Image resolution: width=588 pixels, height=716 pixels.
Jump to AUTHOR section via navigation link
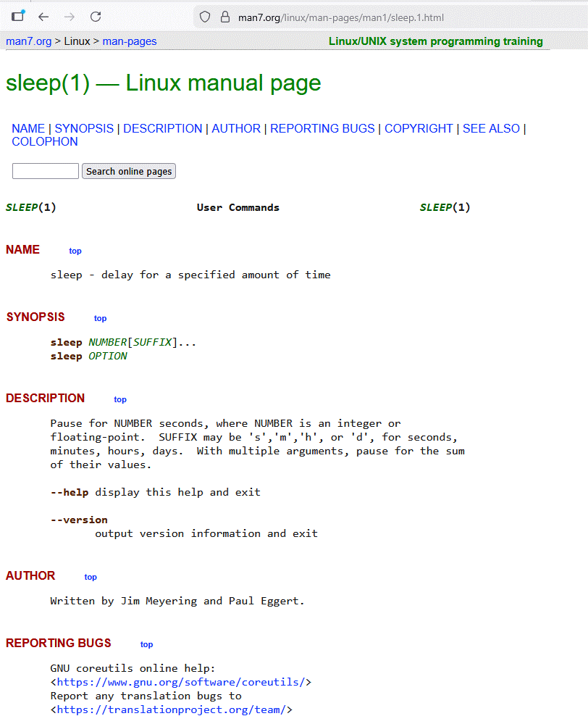click(x=236, y=129)
